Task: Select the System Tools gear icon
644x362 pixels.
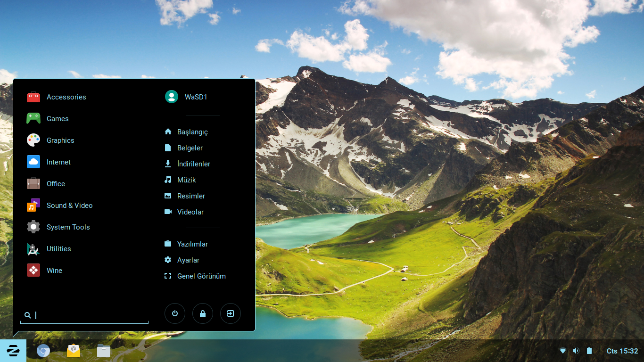Action: click(x=33, y=227)
